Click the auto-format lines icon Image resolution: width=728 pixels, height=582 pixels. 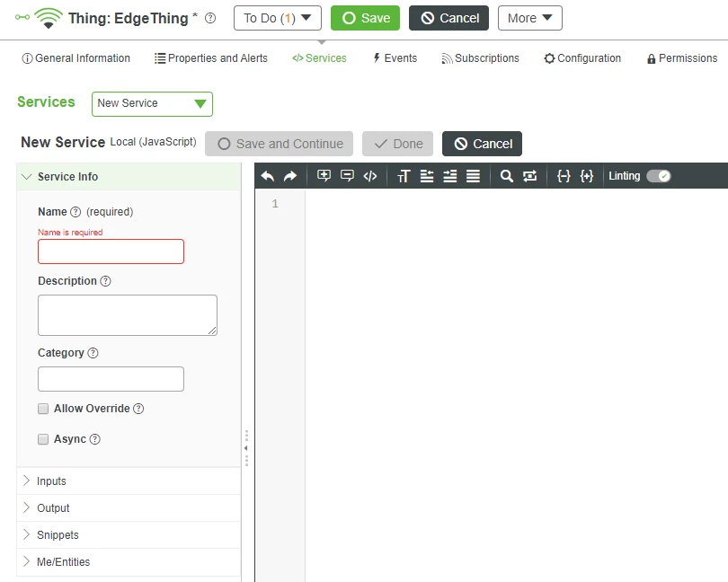(473, 176)
